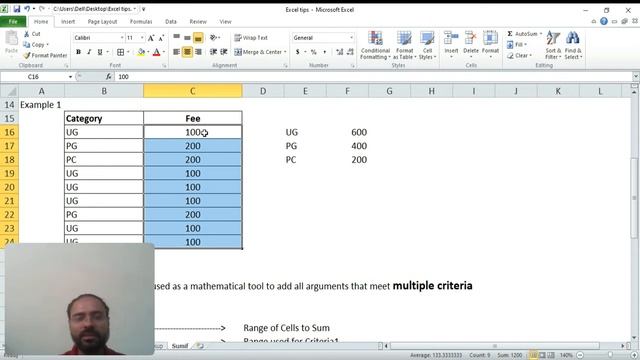Click the Orientation text angle icon

click(213, 38)
